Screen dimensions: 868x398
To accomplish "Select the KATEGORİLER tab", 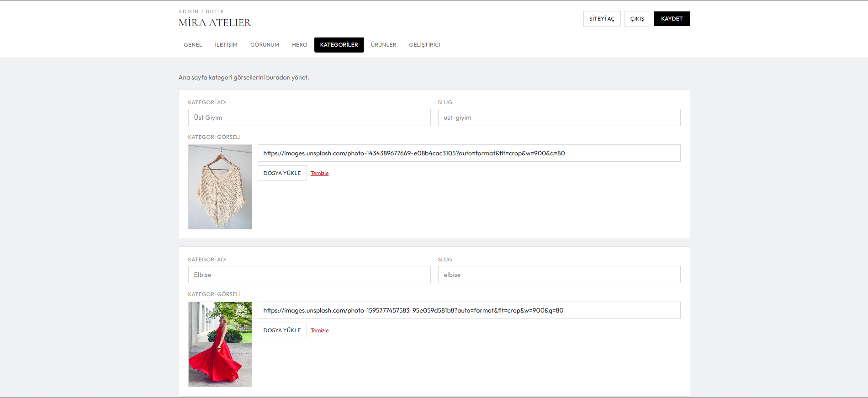I will pos(339,45).
